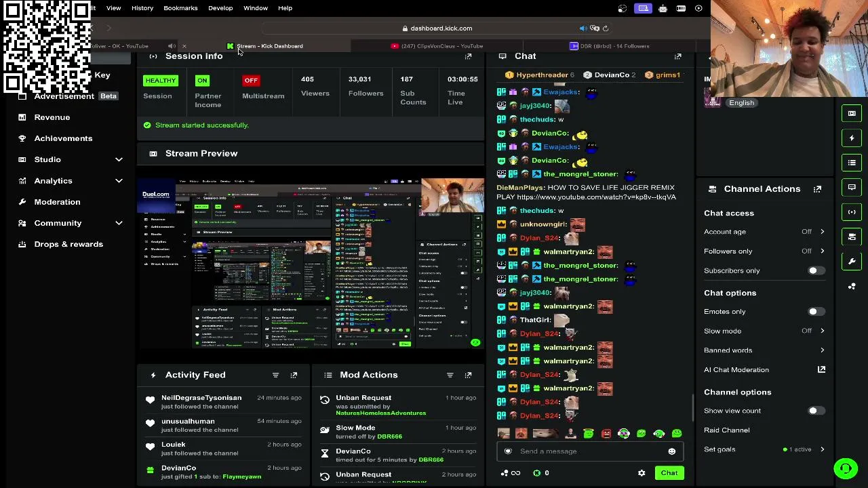This screenshot has height=488, width=868.
Task: Send message with green Chat button
Action: [669, 473]
